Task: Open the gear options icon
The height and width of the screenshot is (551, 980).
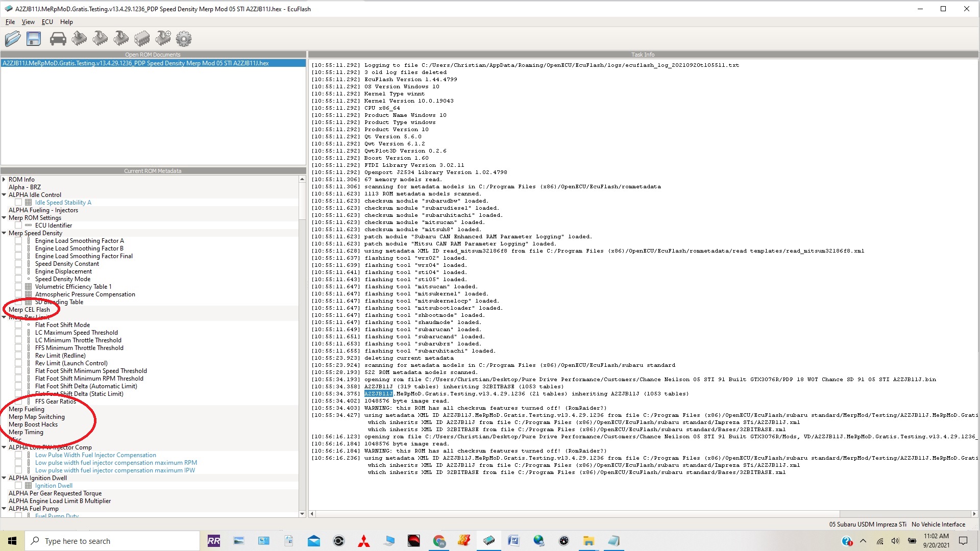Action: [x=184, y=39]
